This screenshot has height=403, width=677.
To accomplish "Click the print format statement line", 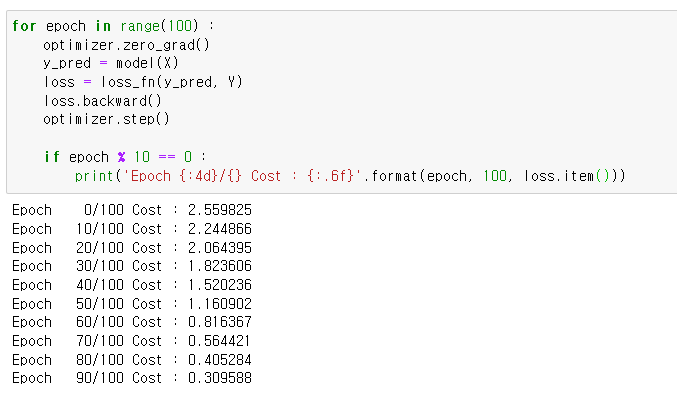I will pyautogui.click(x=350, y=176).
